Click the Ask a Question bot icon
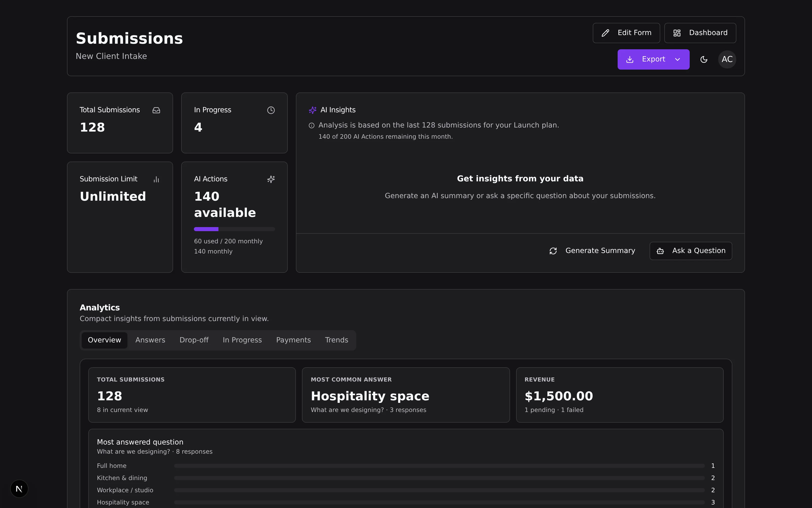812x508 pixels. 660,251
